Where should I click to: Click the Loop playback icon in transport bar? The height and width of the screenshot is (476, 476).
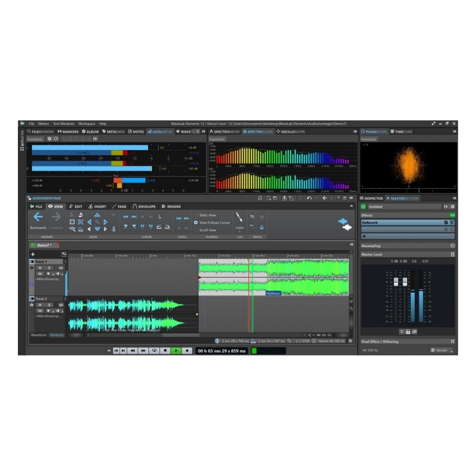pyautogui.click(x=155, y=351)
